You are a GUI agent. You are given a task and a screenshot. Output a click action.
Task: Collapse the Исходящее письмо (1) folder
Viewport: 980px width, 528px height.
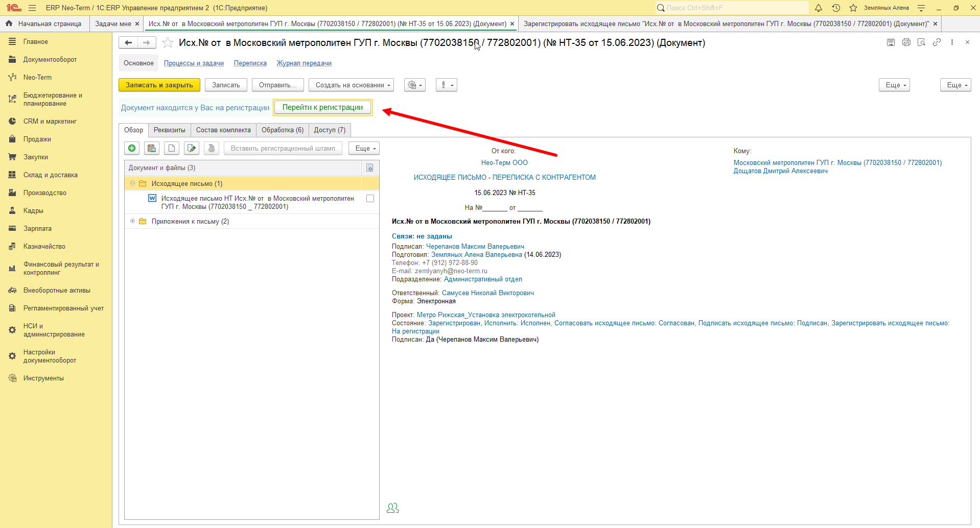point(132,183)
